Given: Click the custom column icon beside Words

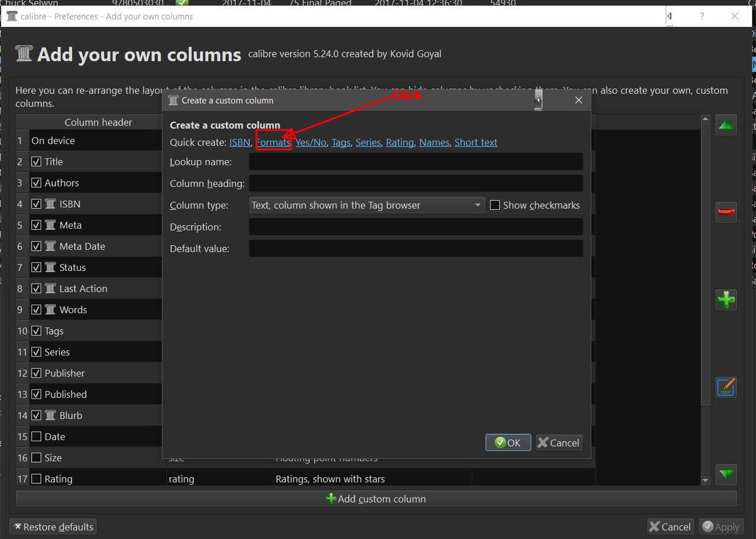Looking at the screenshot, I should [50, 310].
